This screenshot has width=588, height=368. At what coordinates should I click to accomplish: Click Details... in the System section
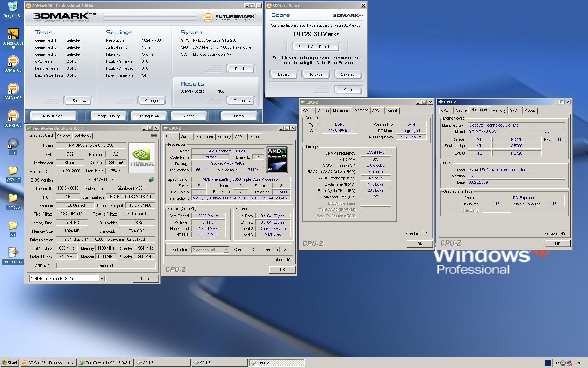coord(242,69)
